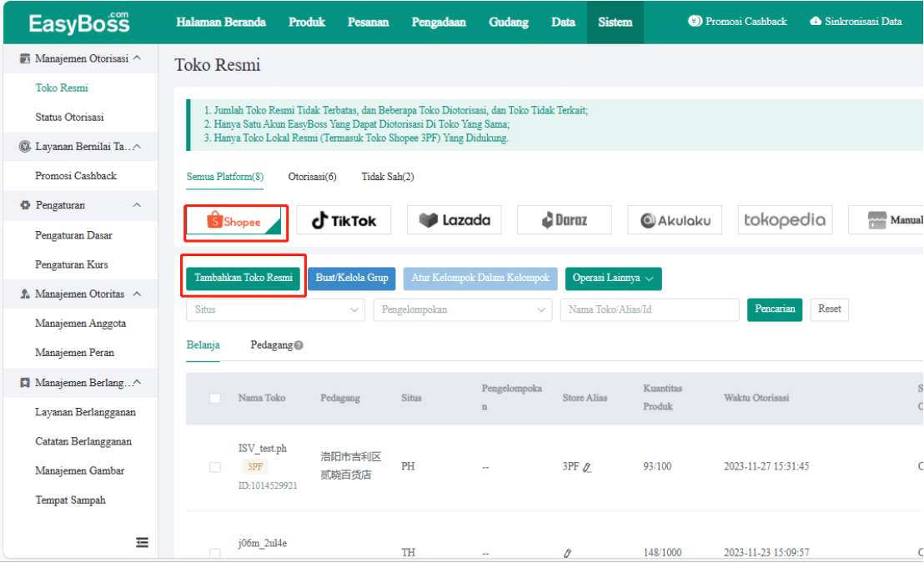Select the Tokopedia platform logo
The height and width of the screenshot is (563, 924).
785,220
